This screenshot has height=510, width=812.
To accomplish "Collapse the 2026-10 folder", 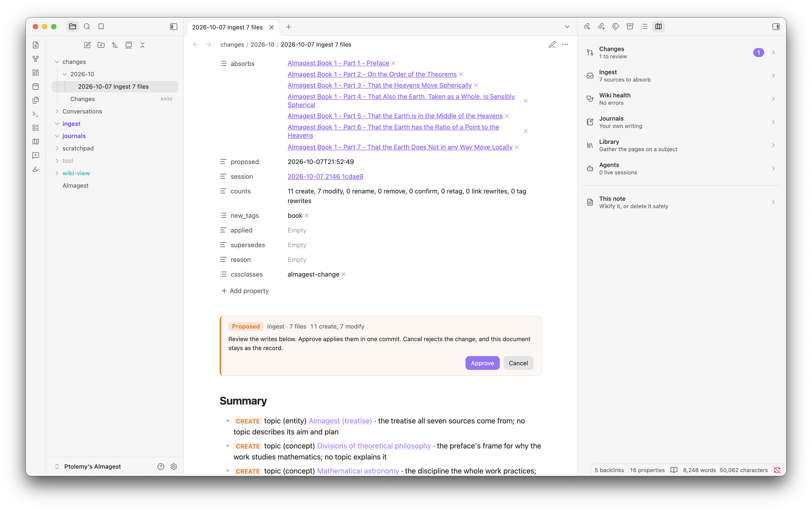I will [65, 74].
